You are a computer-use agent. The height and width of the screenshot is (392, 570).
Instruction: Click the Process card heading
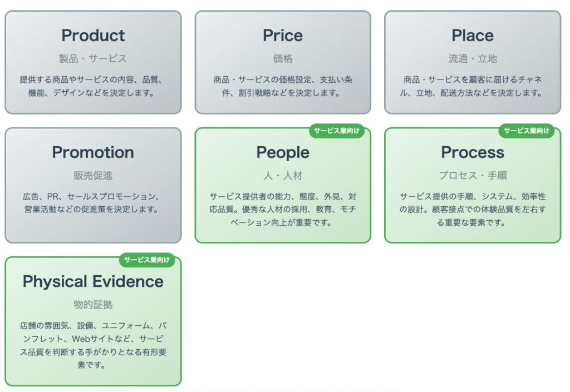point(473,152)
